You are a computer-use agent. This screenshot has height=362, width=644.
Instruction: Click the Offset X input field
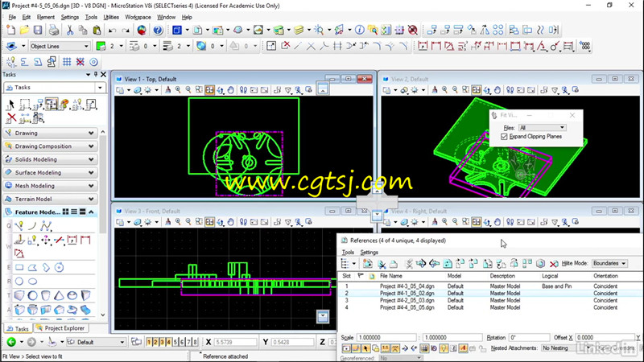point(605,337)
